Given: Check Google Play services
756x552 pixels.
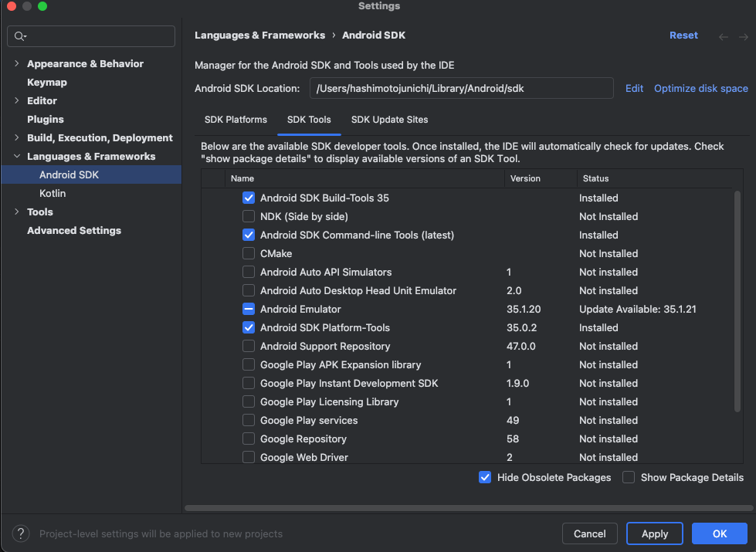Looking at the screenshot, I should (249, 421).
